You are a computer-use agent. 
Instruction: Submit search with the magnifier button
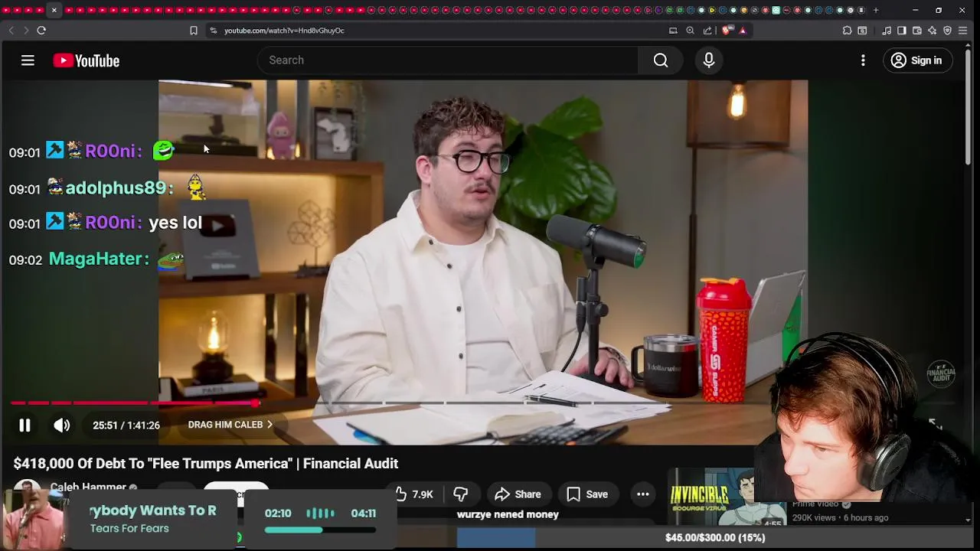pos(661,60)
